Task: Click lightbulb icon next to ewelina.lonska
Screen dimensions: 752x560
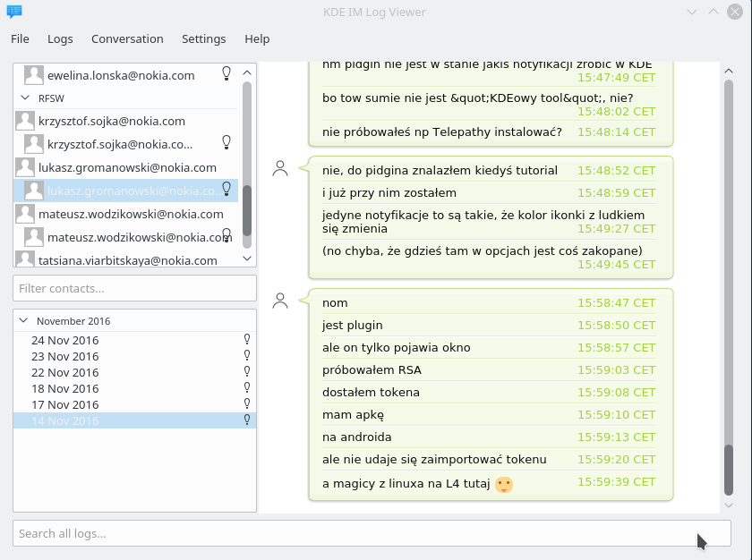Action: (226, 73)
